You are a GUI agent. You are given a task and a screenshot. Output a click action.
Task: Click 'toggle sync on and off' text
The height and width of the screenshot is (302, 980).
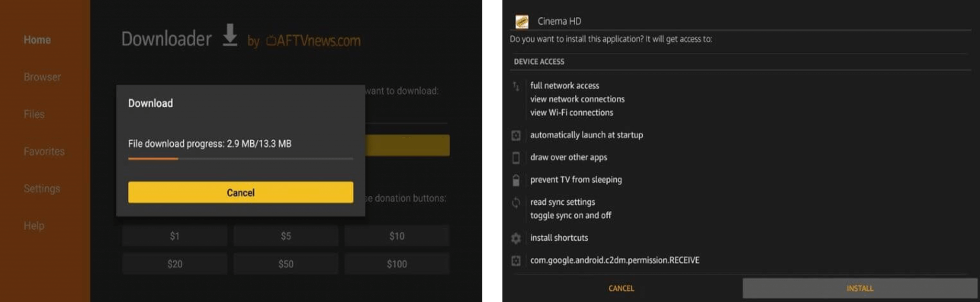pyautogui.click(x=570, y=215)
